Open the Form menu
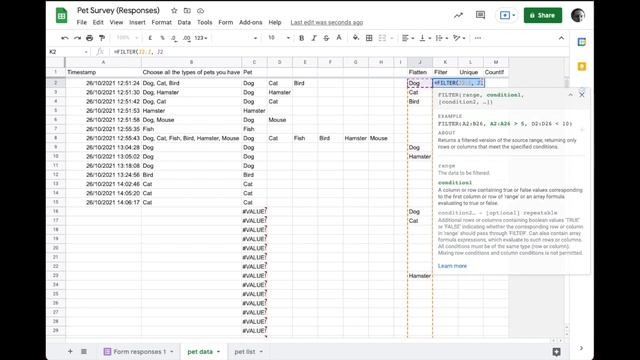This screenshot has width=640, height=360. pyautogui.click(x=226, y=22)
